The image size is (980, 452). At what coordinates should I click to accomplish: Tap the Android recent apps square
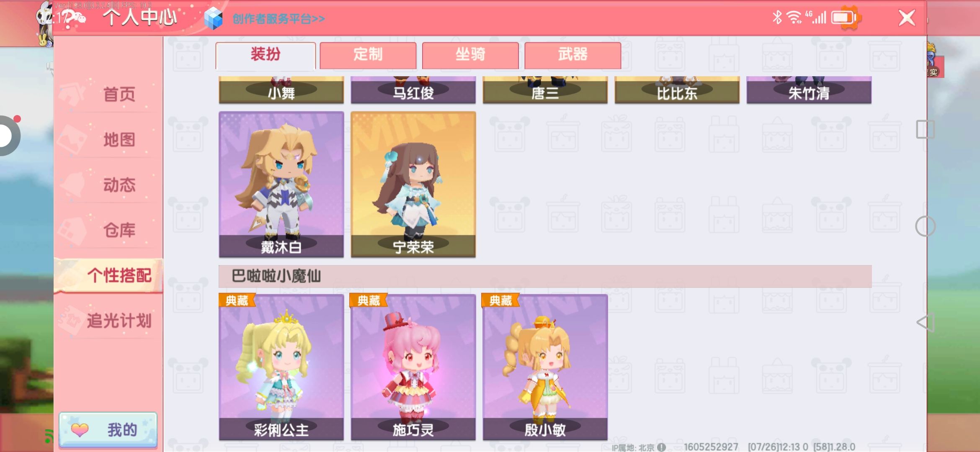pos(925,129)
